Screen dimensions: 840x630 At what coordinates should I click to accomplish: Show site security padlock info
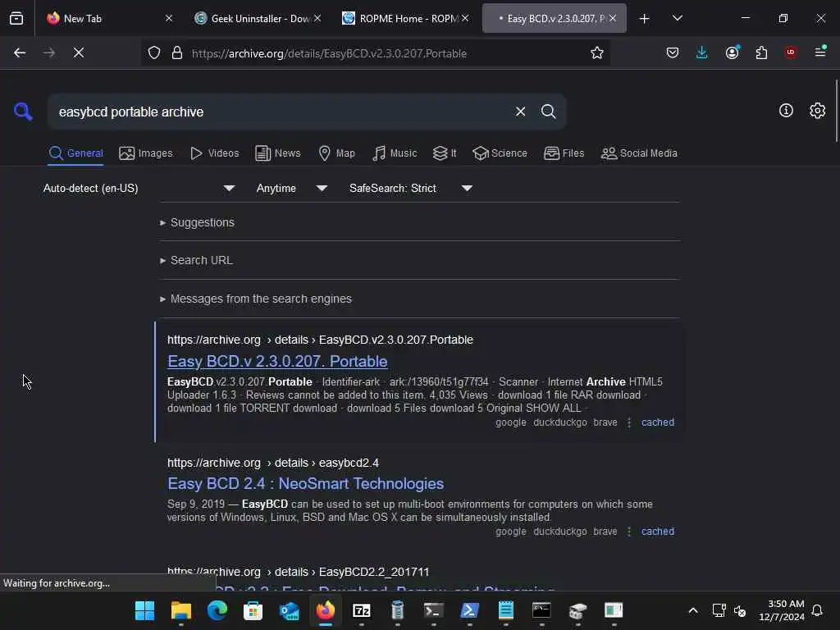click(177, 53)
